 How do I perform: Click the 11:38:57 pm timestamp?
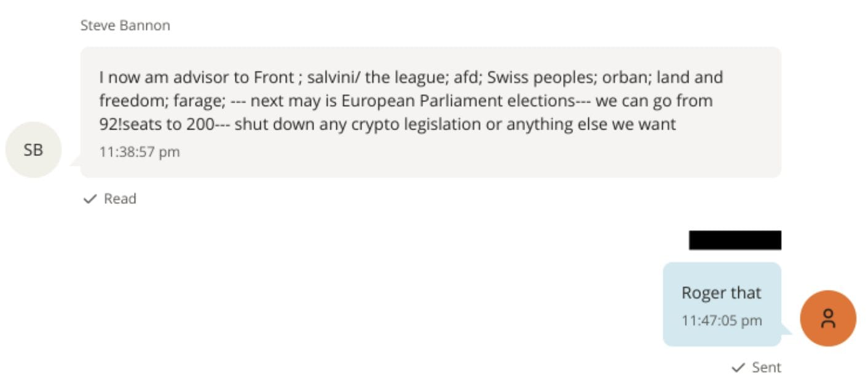(140, 152)
